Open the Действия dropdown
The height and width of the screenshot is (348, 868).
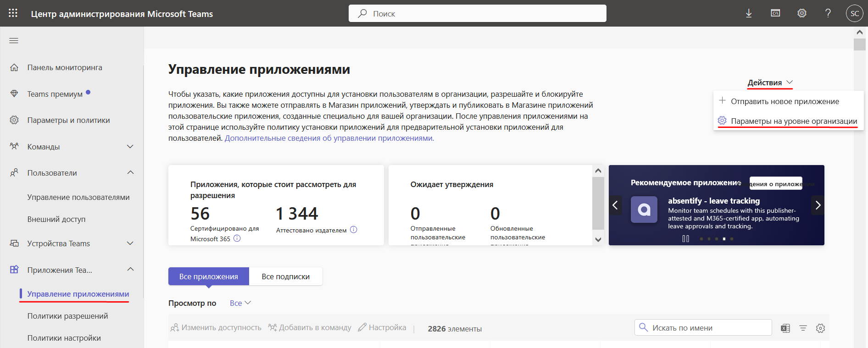pos(770,83)
